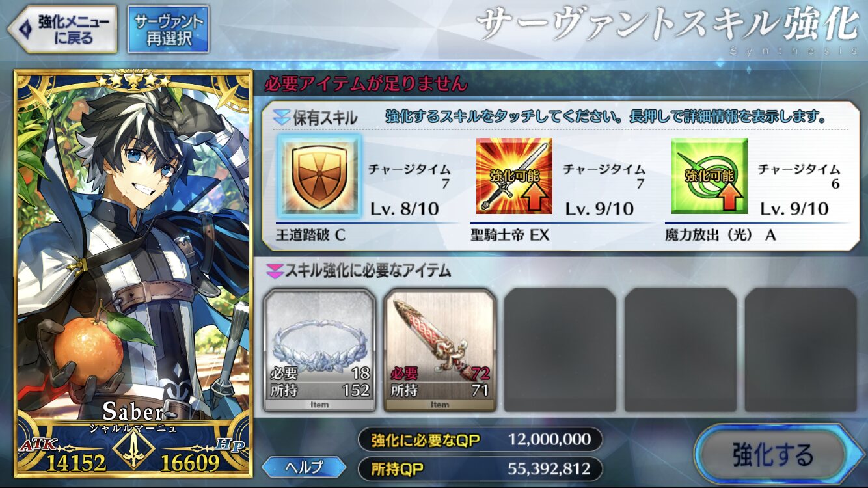
Task: Tap the Lv. 9/10 label under 聖騎士帝
Action: click(x=599, y=209)
